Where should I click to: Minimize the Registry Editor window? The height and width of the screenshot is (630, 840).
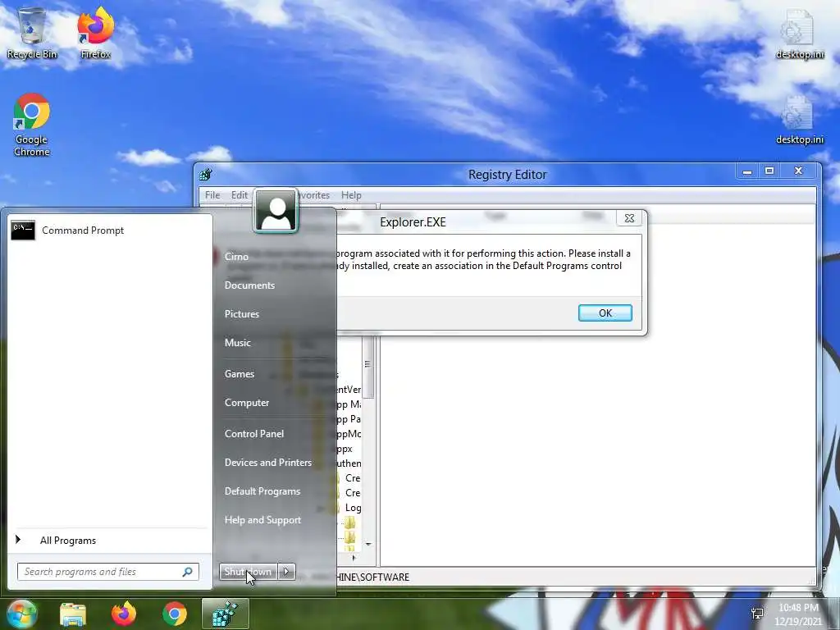pyautogui.click(x=747, y=171)
